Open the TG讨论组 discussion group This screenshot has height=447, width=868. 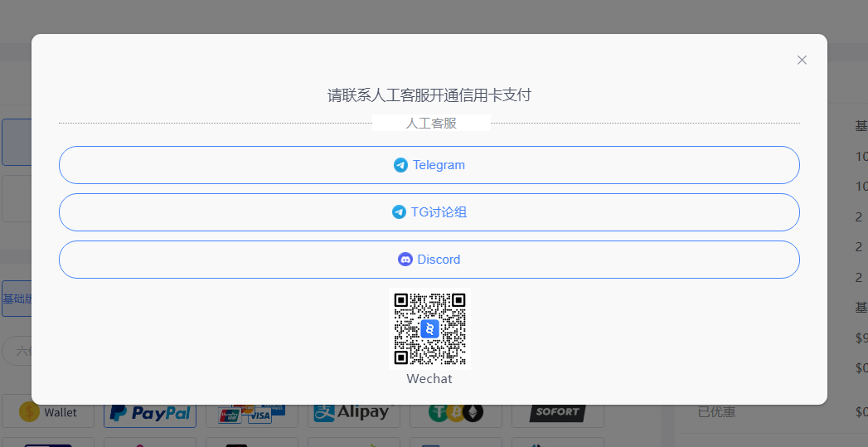pos(439,212)
